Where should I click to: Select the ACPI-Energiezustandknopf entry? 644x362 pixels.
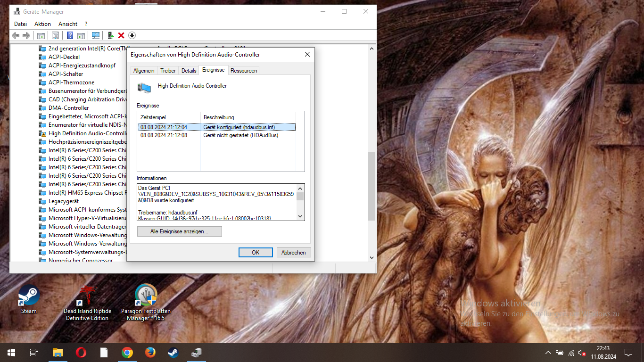pyautogui.click(x=82, y=66)
